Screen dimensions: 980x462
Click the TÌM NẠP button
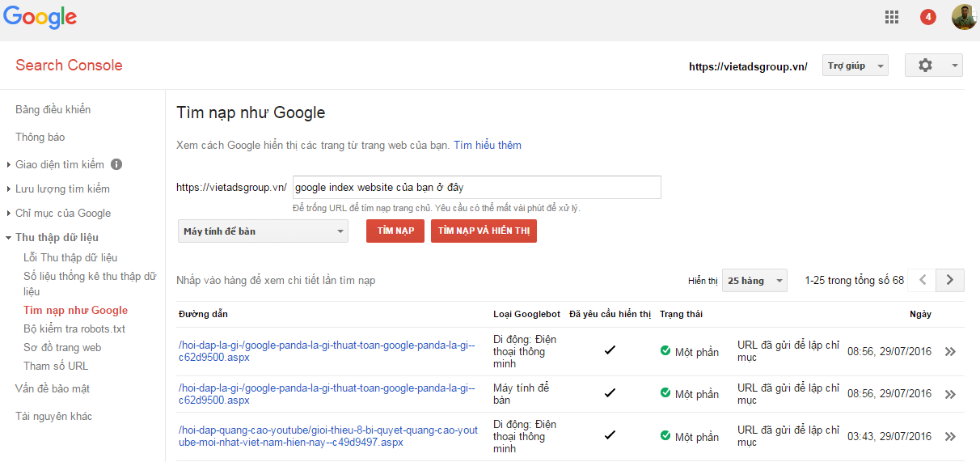pyautogui.click(x=395, y=231)
